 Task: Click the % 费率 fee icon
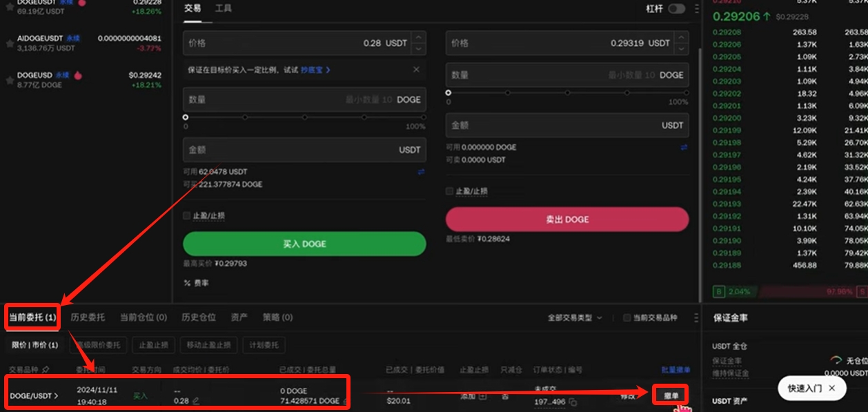click(187, 283)
